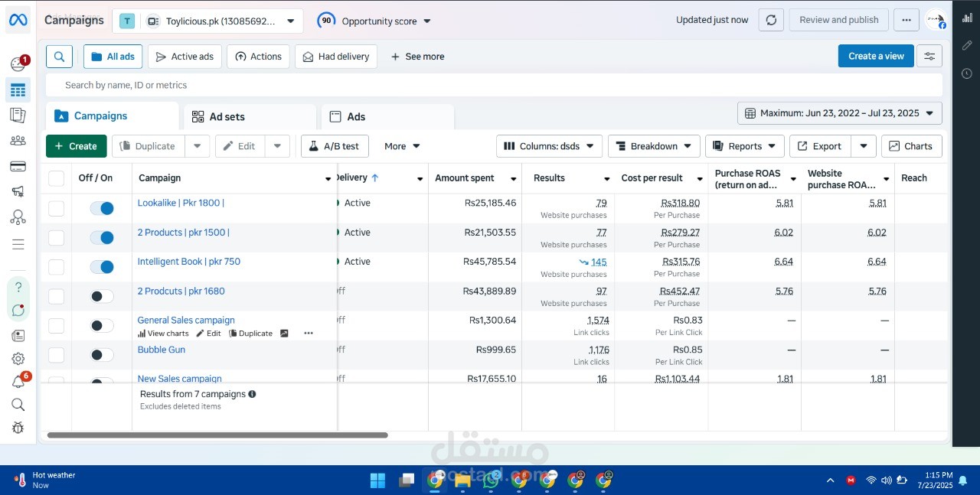Open the three-dot More options button
This screenshot has height=495, width=980.
[x=906, y=20]
